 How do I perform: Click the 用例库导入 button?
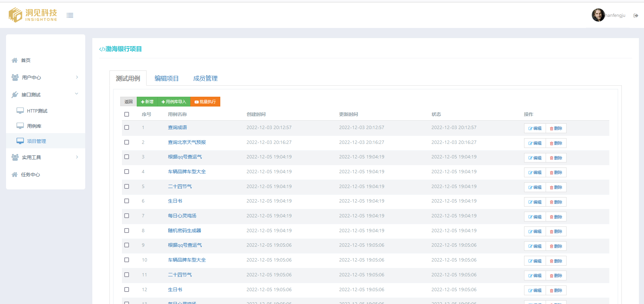tap(174, 102)
